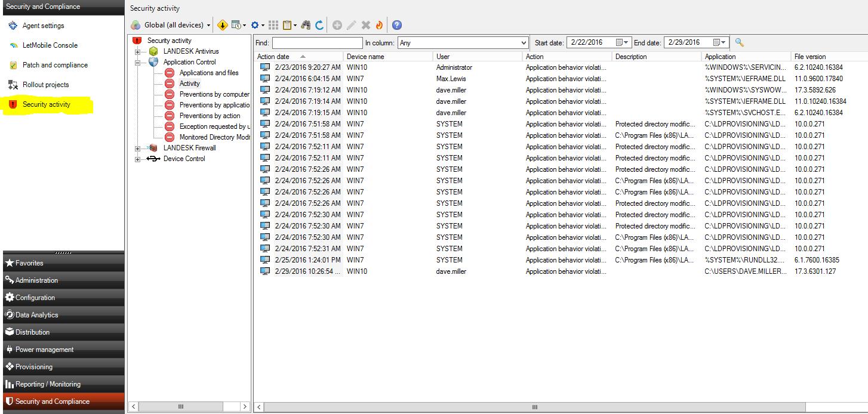Open the Reporting / Monitoring section
This screenshot has width=868, height=414.
[48, 384]
